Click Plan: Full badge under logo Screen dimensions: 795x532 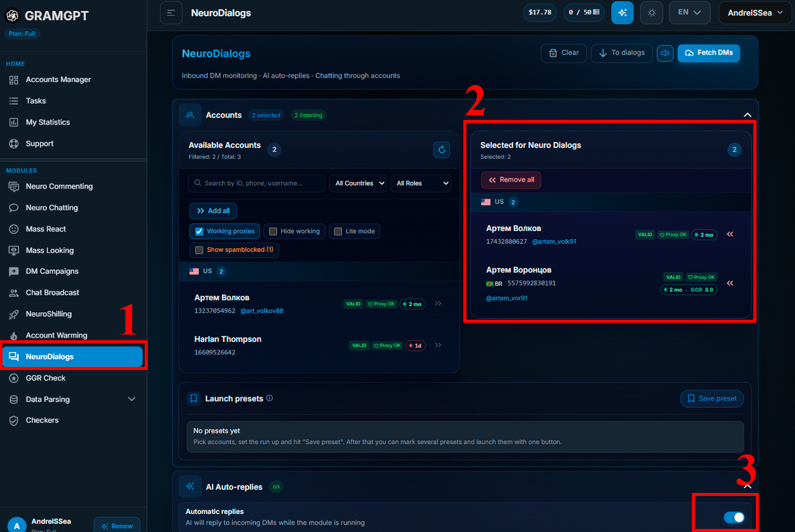coord(22,34)
